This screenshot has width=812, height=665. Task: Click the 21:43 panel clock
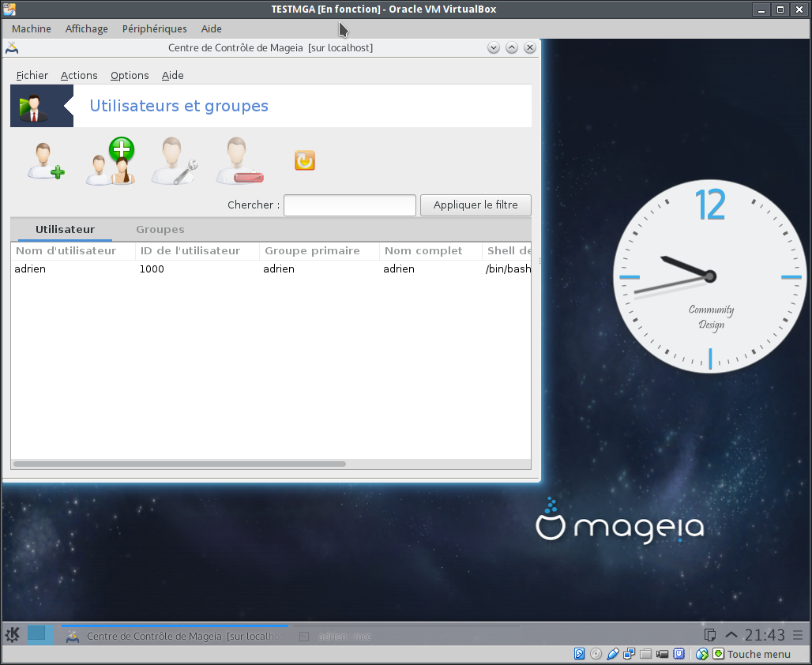pyautogui.click(x=765, y=635)
